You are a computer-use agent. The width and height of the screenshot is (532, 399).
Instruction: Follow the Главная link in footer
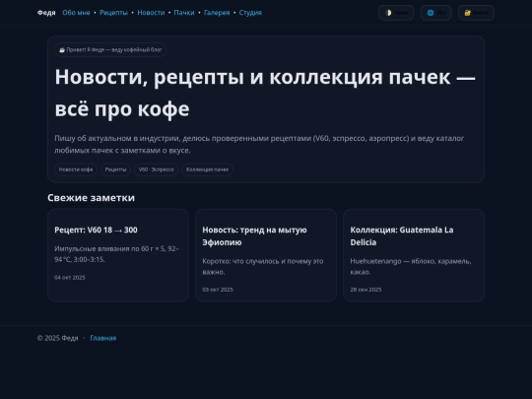click(x=103, y=338)
